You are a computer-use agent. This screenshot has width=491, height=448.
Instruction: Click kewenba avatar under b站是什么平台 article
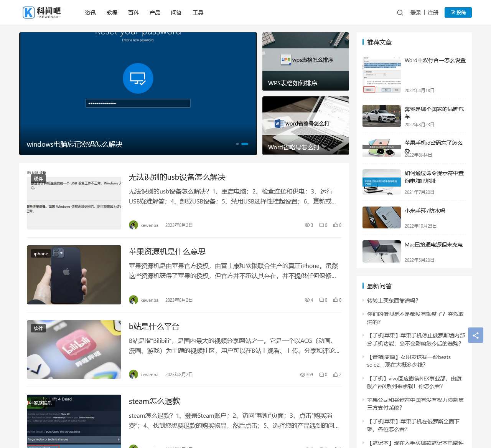pos(133,374)
